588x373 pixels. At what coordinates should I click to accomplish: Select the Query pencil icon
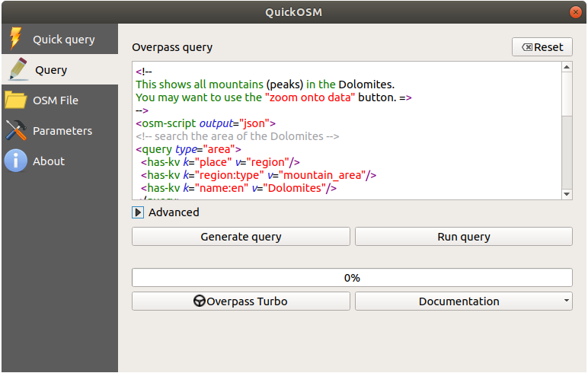pyautogui.click(x=17, y=69)
